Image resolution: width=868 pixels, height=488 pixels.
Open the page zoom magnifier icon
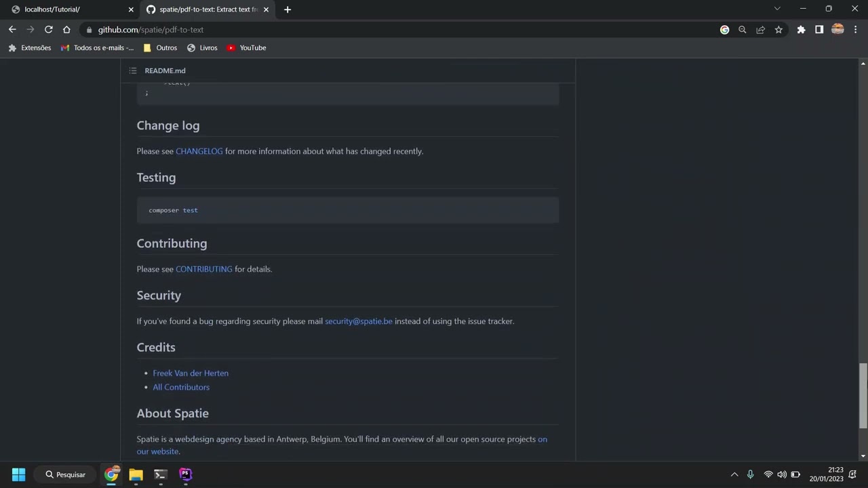[742, 30]
